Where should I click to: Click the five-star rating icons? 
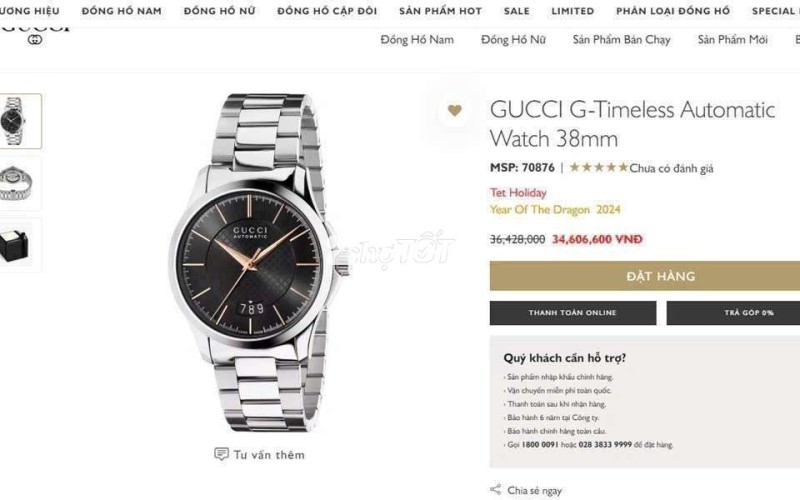(x=598, y=167)
